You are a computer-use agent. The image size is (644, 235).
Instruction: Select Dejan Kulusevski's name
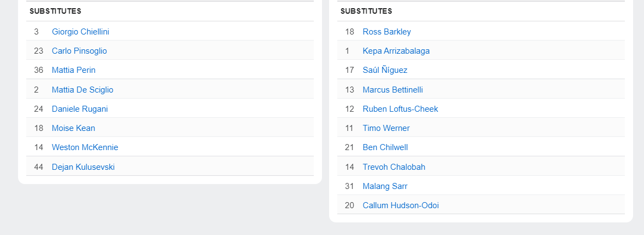[83, 167]
